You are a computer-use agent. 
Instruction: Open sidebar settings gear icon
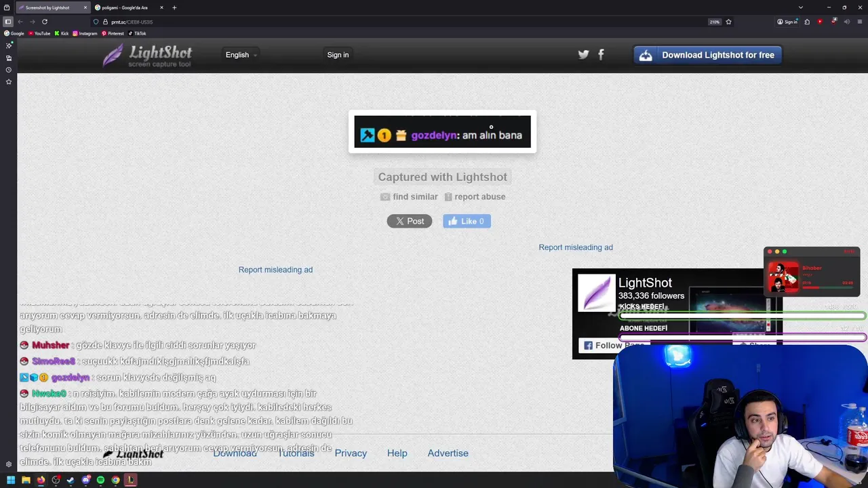coord(9,464)
